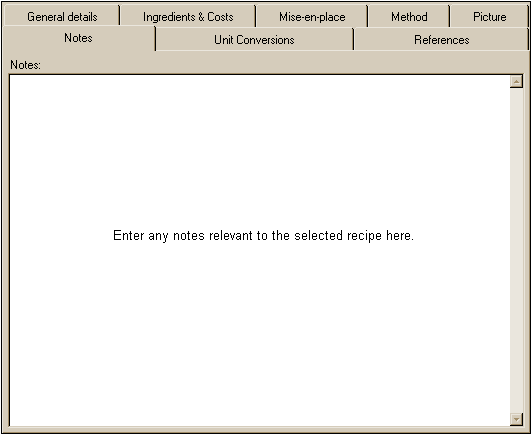This screenshot has width=531, height=434.
Task: Open the Method tab
Action: tap(409, 17)
